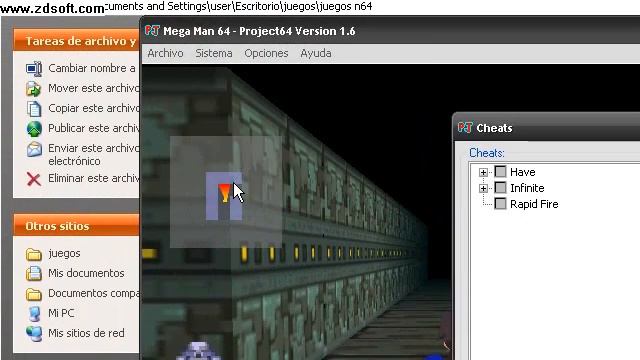Viewport: 640px width, 360px height.
Task: Open the juegos folder link
Action: [64, 253]
